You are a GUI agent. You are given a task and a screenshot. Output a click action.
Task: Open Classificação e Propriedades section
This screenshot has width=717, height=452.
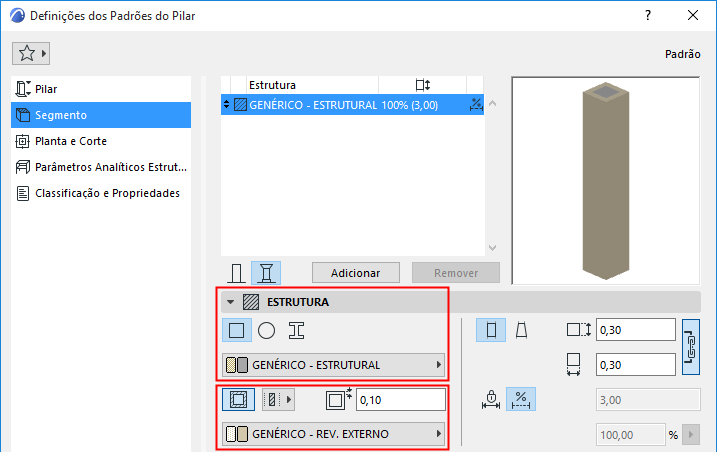[x=101, y=193]
